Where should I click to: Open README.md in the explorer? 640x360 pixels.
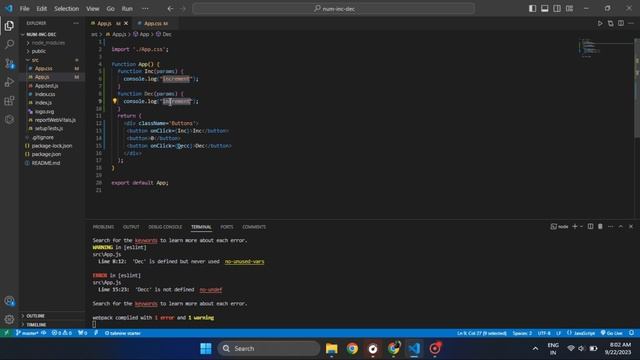(46, 163)
